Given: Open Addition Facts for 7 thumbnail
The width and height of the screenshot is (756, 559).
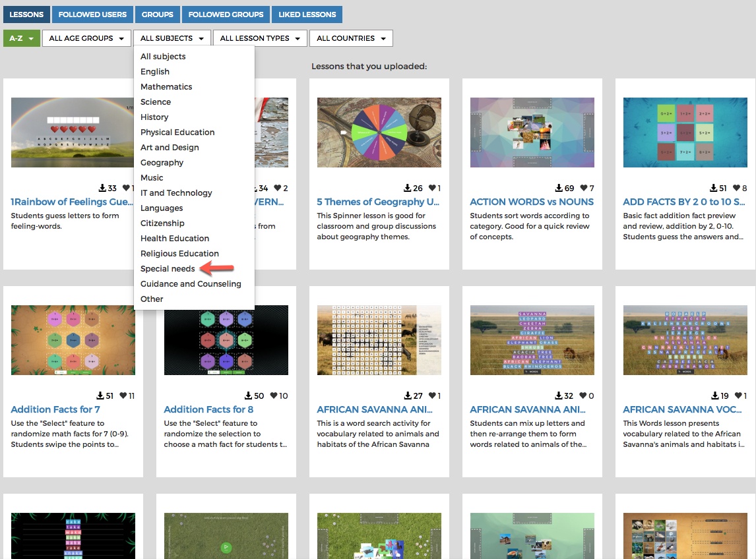Looking at the screenshot, I should [73, 340].
